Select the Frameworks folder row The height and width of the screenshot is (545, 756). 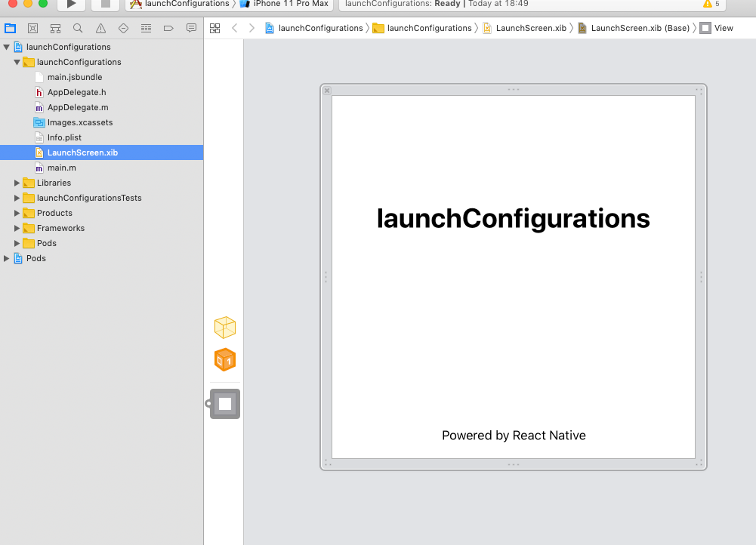(101, 229)
